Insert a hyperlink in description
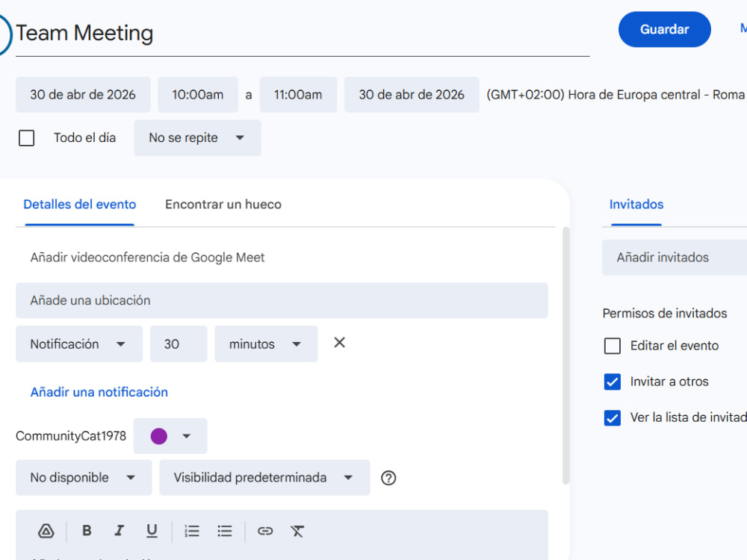This screenshot has width=747, height=560. (x=265, y=530)
